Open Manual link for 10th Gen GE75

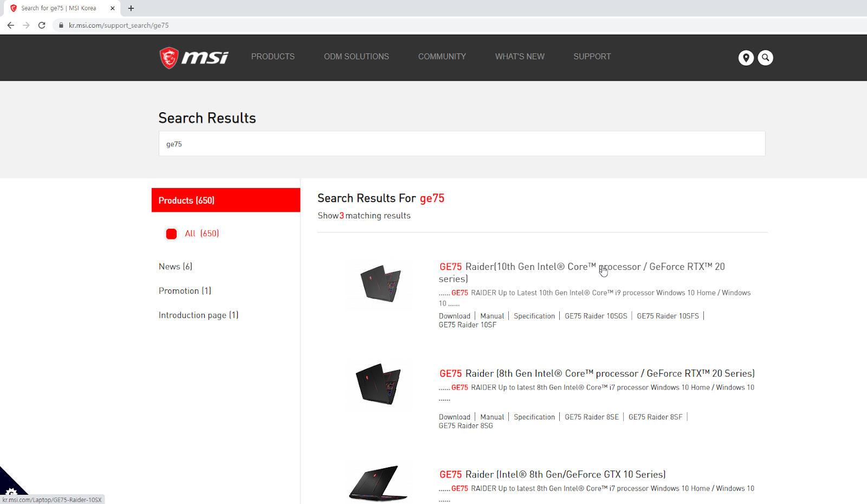point(492,316)
